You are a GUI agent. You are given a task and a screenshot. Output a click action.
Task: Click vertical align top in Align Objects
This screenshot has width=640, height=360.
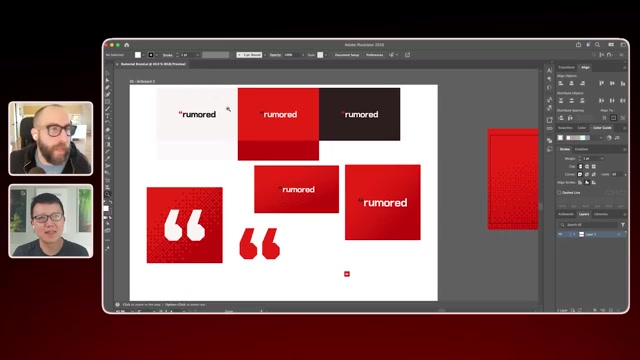601,83
